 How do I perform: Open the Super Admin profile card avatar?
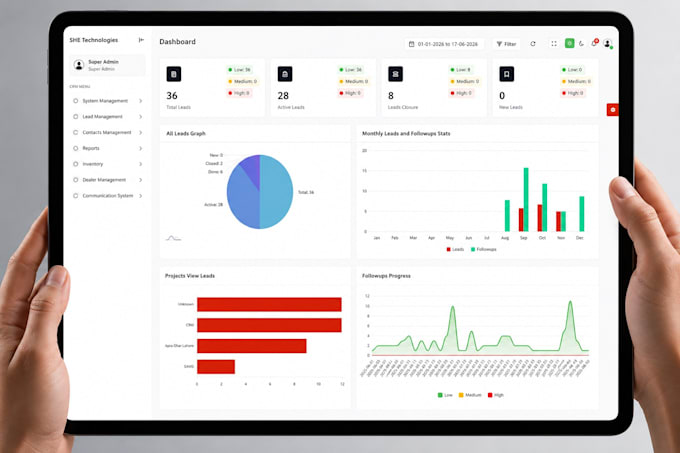point(79,65)
